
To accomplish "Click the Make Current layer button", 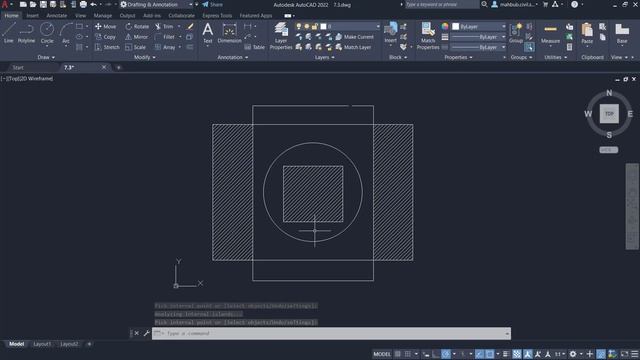I will tap(355, 37).
